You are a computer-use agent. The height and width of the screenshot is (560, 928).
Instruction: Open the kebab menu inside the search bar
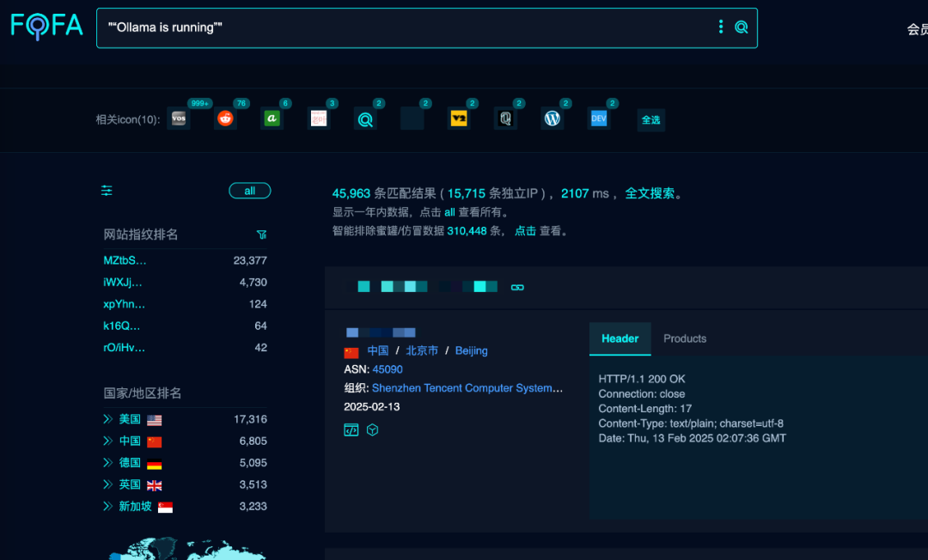720,27
